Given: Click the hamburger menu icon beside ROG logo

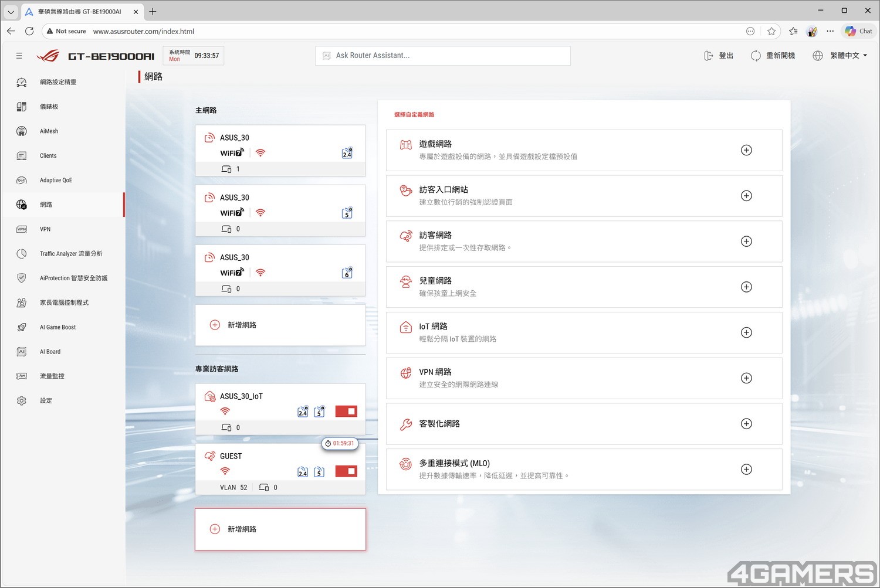Looking at the screenshot, I should click(19, 56).
